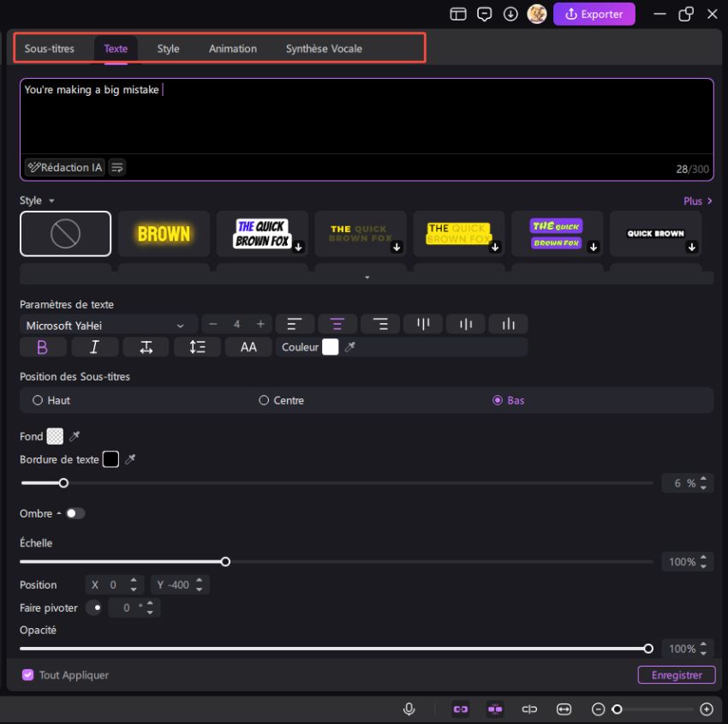Uncheck the Tout Appliquer checkbox

(x=27, y=675)
